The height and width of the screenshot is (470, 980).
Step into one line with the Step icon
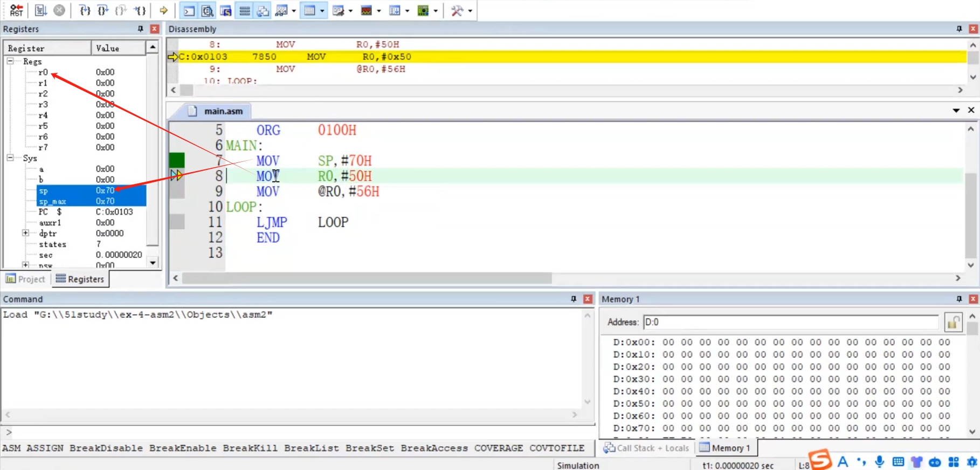coord(85,10)
